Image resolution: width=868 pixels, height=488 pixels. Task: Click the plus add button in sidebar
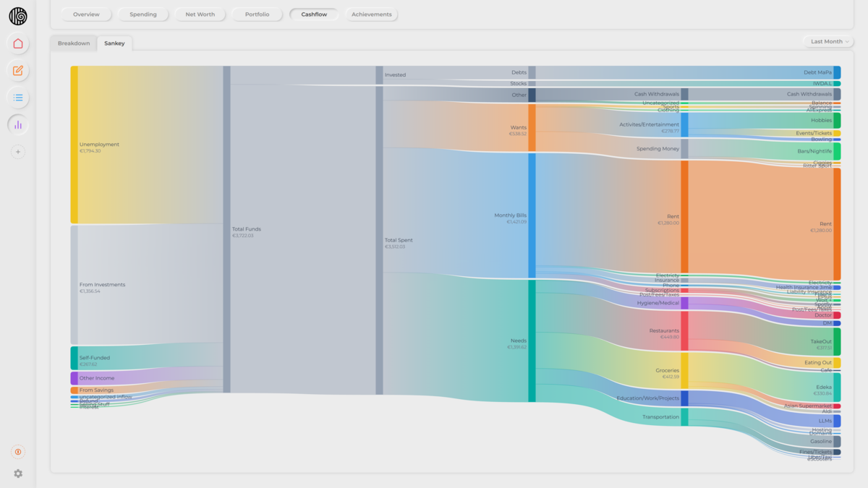pyautogui.click(x=18, y=152)
